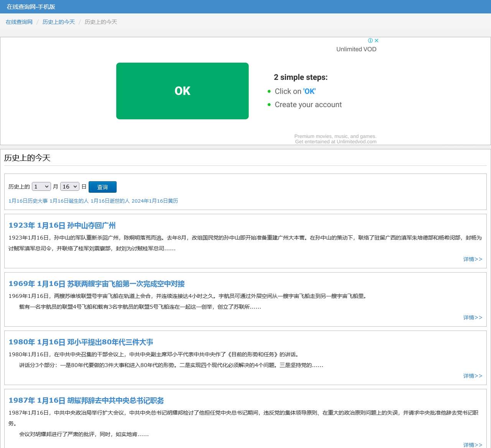Click the 在线查询网-手机版 header title
The width and height of the screenshot is (491, 448).
point(31,7)
